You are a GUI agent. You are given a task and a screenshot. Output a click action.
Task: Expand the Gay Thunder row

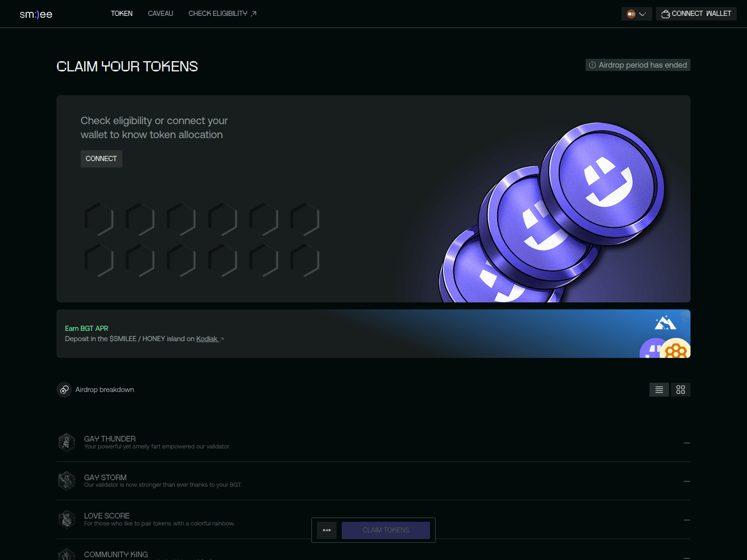(686, 443)
